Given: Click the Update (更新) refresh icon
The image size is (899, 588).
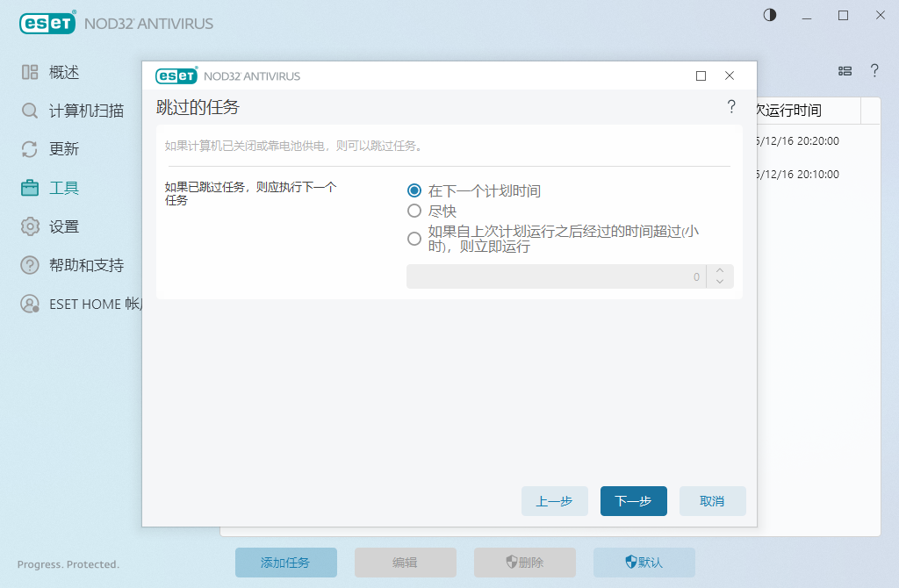Looking at the screenshot, I should pos(30,149).
